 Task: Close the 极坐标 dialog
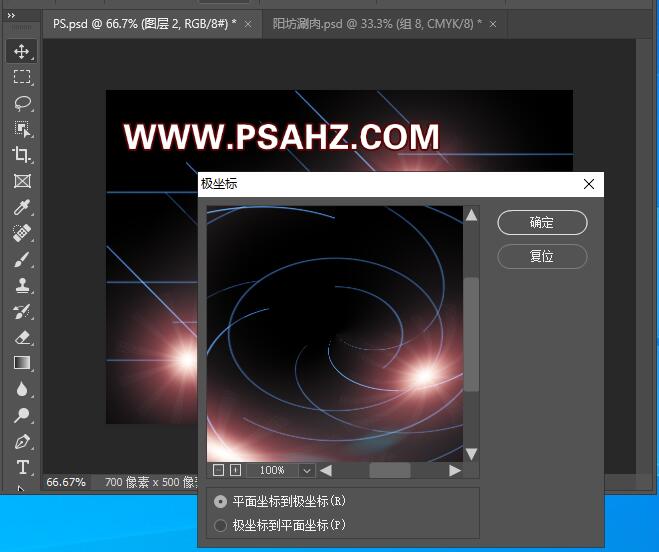point(589,184)
